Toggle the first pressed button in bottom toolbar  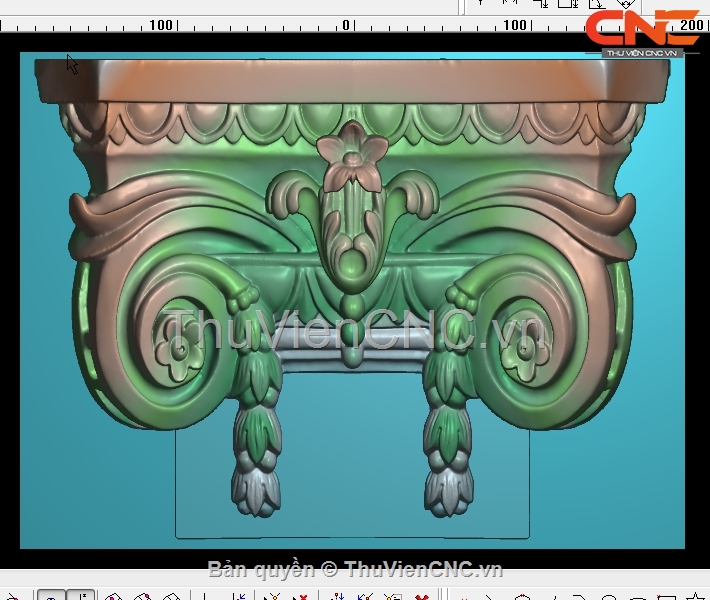pyautogui.click(x=51, y=596)
